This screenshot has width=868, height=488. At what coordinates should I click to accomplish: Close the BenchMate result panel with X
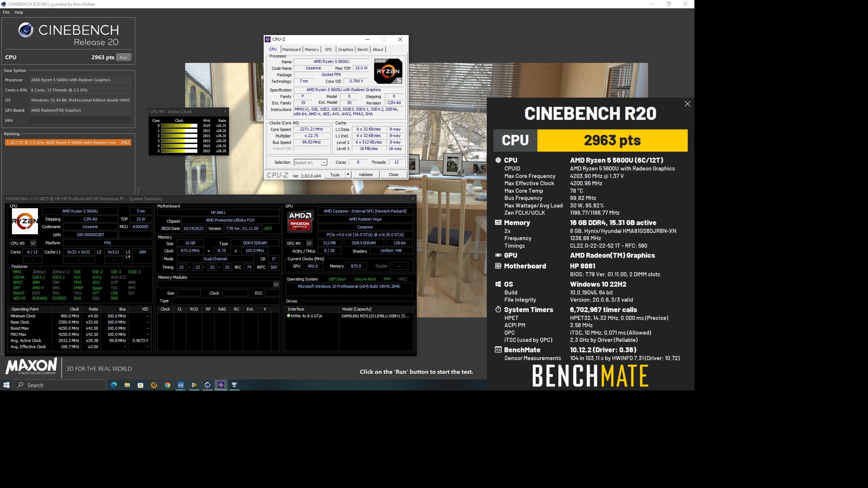click(x=687, y=104)
